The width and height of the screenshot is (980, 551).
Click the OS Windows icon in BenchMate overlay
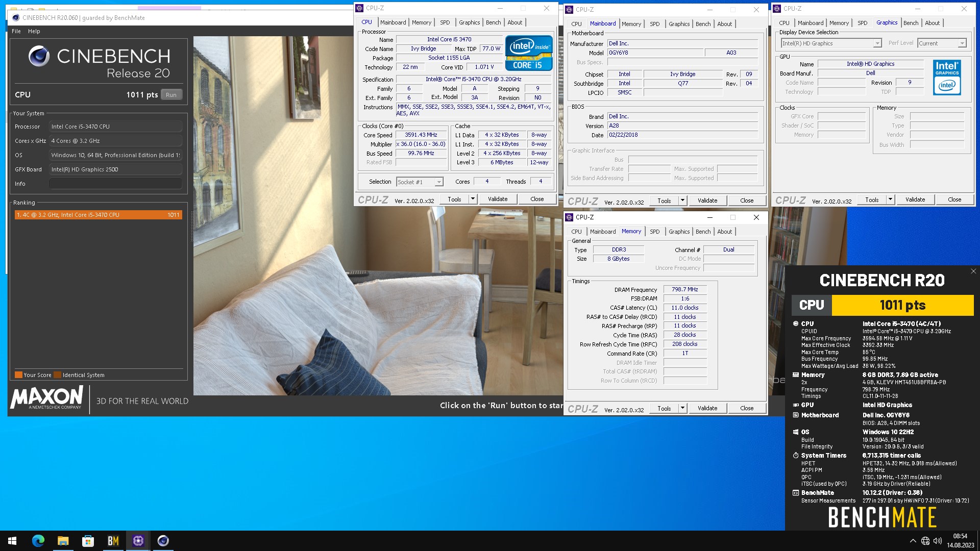795,432
